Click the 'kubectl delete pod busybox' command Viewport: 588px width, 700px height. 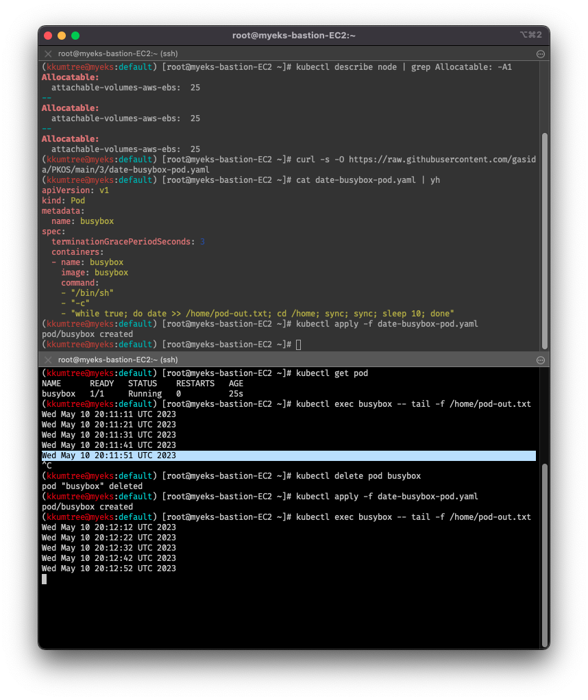click(358, 476)
